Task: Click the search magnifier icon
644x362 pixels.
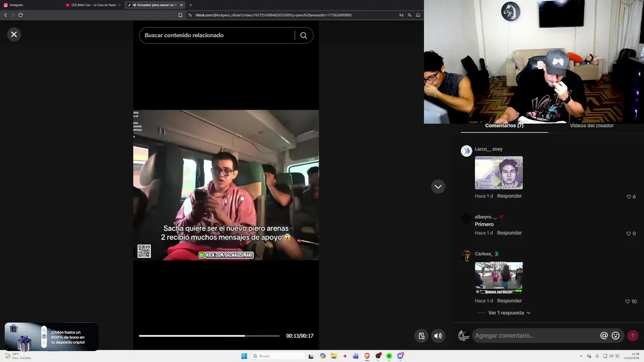Action: [303, 35]
